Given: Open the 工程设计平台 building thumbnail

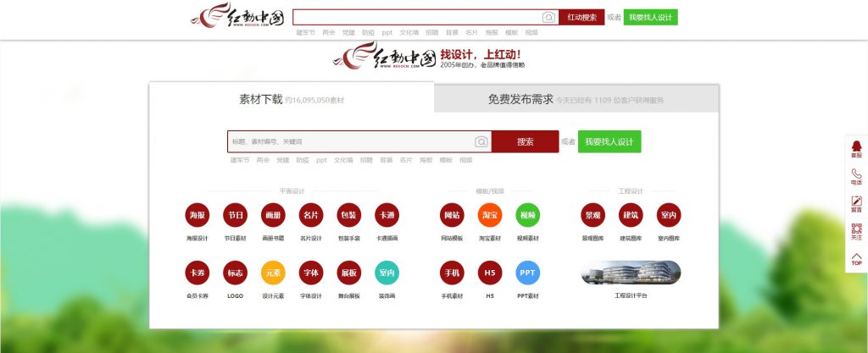Looking at the screenshot, I should coord(631,273).
